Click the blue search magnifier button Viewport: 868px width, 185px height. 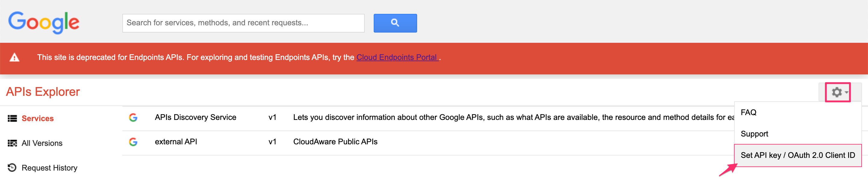[395, 23]
